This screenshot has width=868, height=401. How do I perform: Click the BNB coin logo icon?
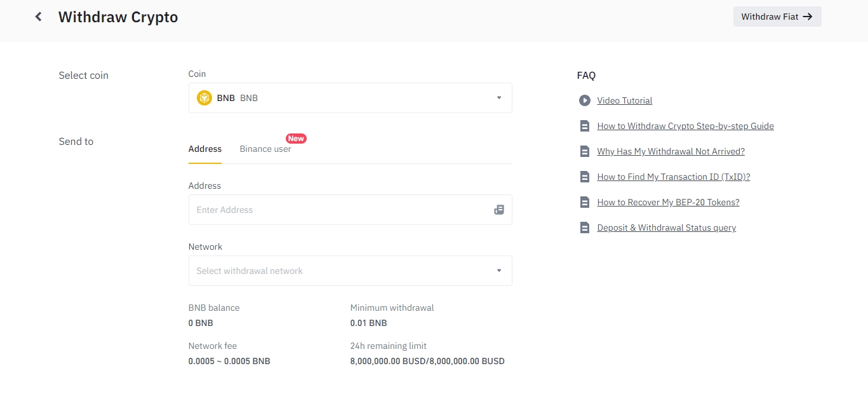click(x=204, y=98)
